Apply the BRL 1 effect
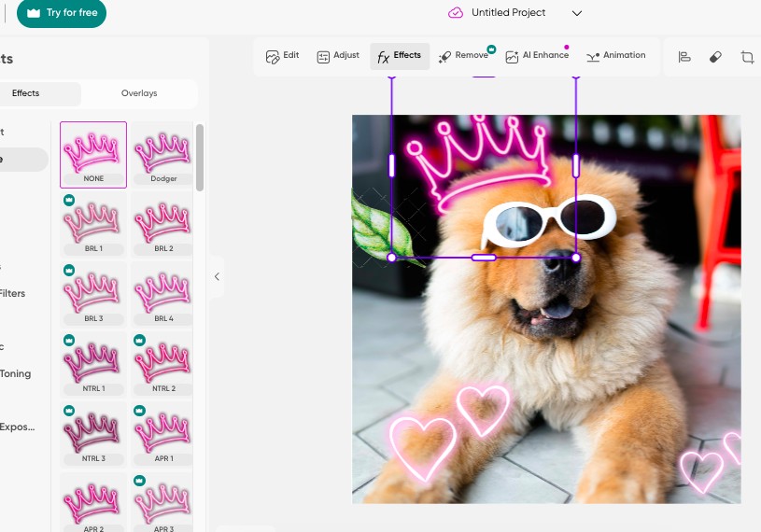761x532 pixels. pos(93,224)
